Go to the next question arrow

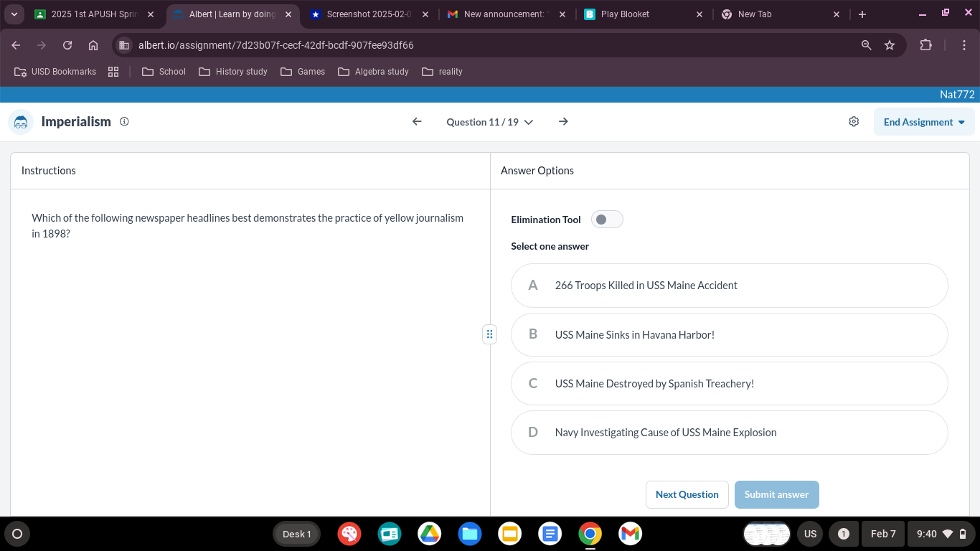point(563,122)
